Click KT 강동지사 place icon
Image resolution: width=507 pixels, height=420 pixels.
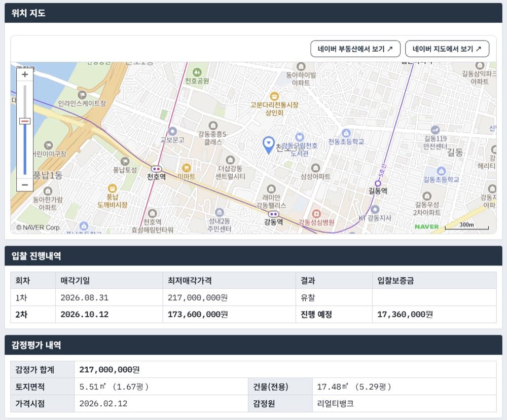(375, 209)
